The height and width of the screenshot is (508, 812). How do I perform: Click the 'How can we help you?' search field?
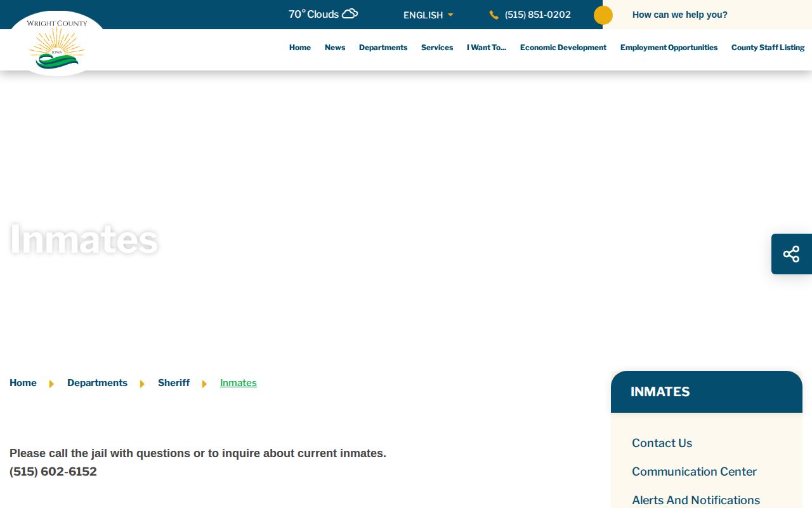point(707,15)
